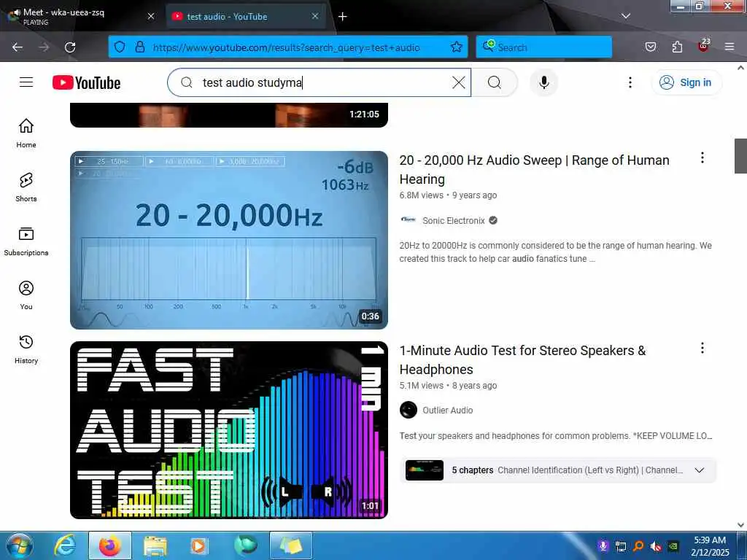Screen dimensions: 747x560
Task: Open a new browser tab
Action: tap(343, 16)
